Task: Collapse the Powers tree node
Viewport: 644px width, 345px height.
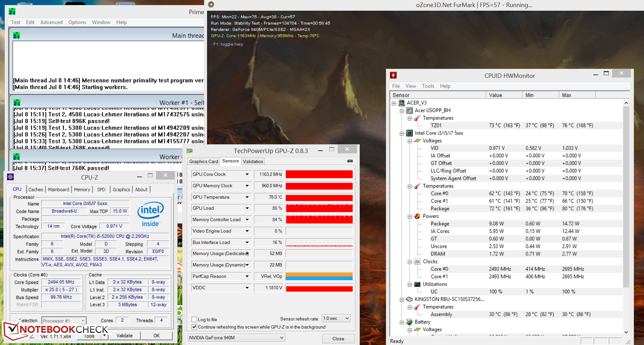Action: click(x=410, y=216)
